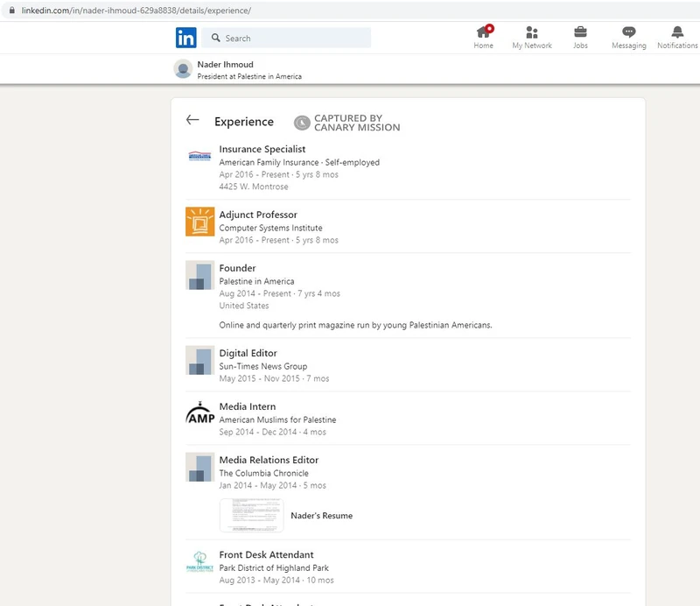Open the Park District of Highland Park logo
The width and height of the screenshot is (700, 606).
(199, 561)
